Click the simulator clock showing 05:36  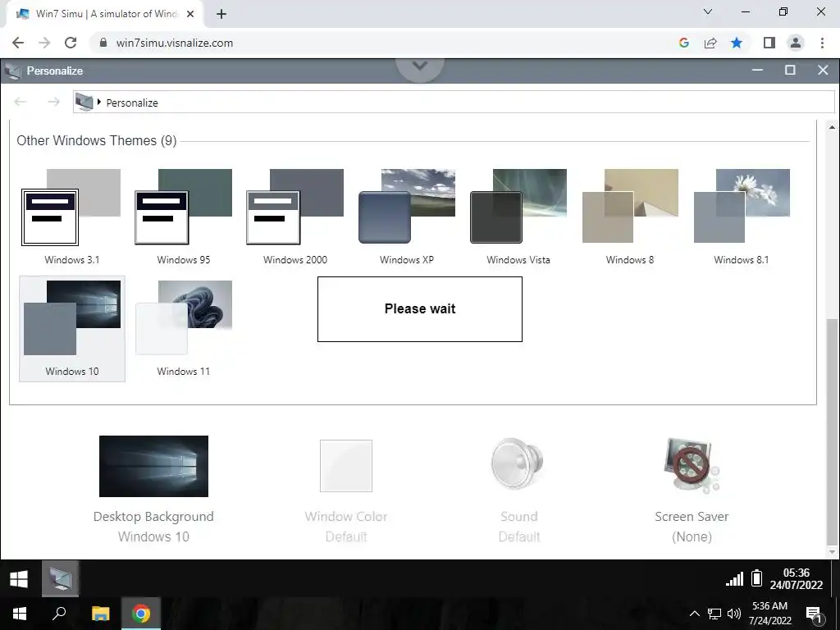pos(796,578)
